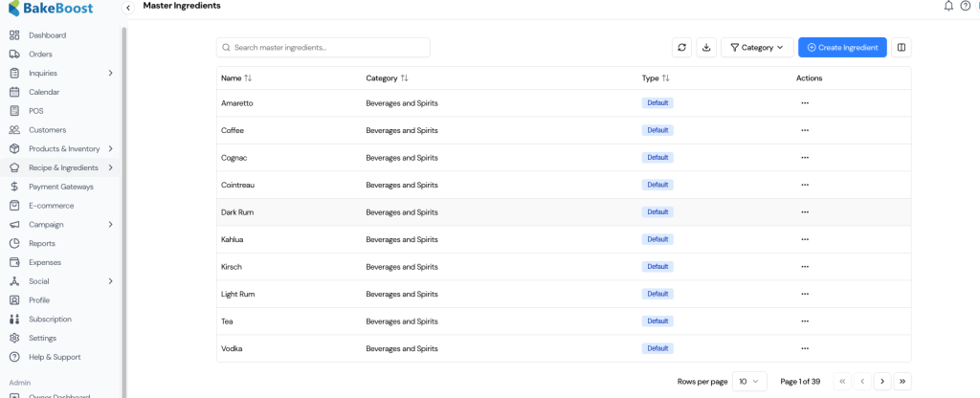Open actions menu for the Vodka row

pos(805,348)
